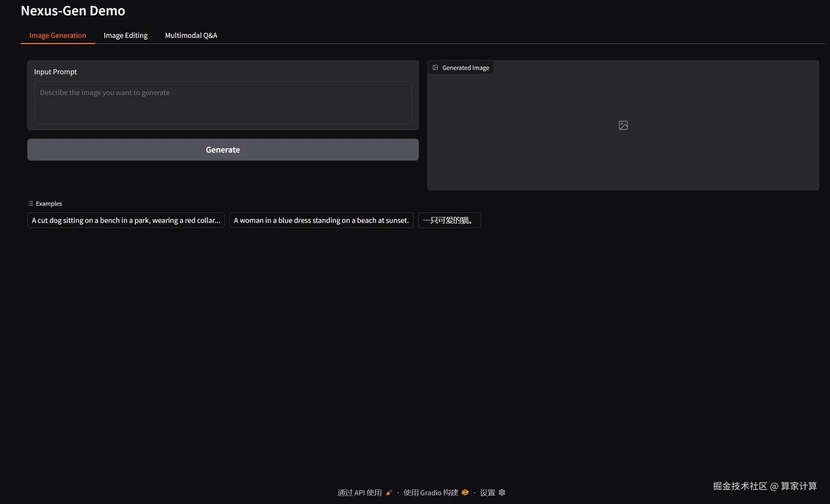Choose the cute dog on bench example
The image size is (830, 504).
126,220
